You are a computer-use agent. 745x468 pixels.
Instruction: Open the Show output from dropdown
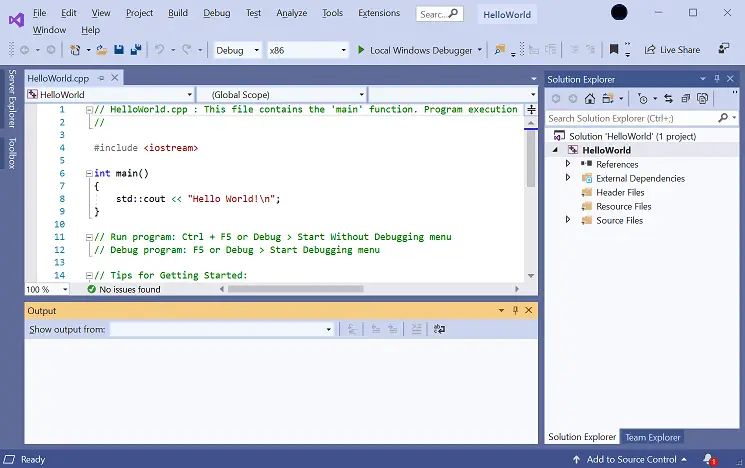222,329
